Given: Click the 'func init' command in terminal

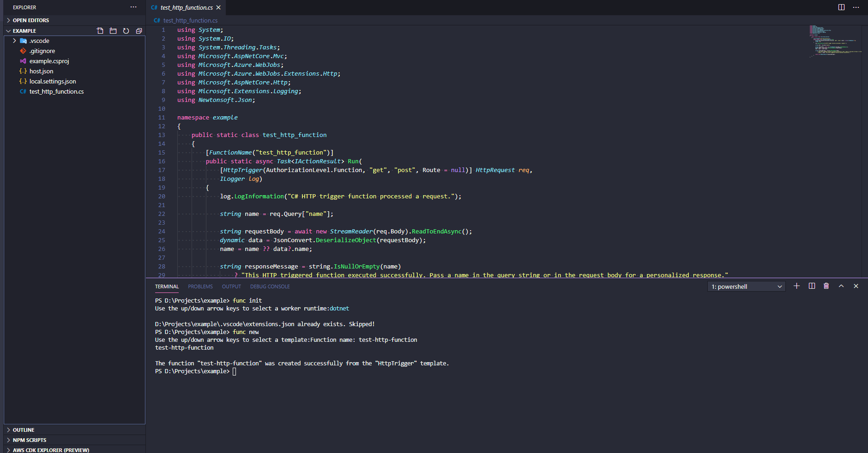Looking at the screenshot, I should pyautogui.click(x=247, y=300).
